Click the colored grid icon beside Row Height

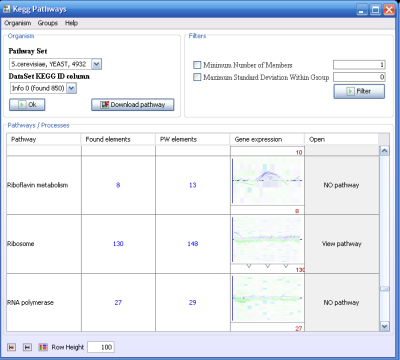pos(43,347)
